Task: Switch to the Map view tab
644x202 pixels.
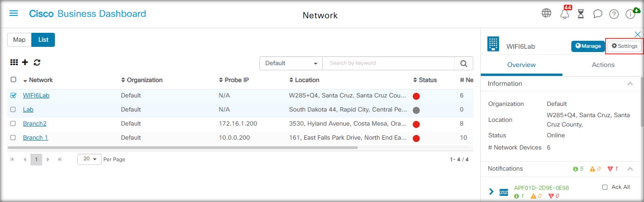Action: (x=19, y=40)
